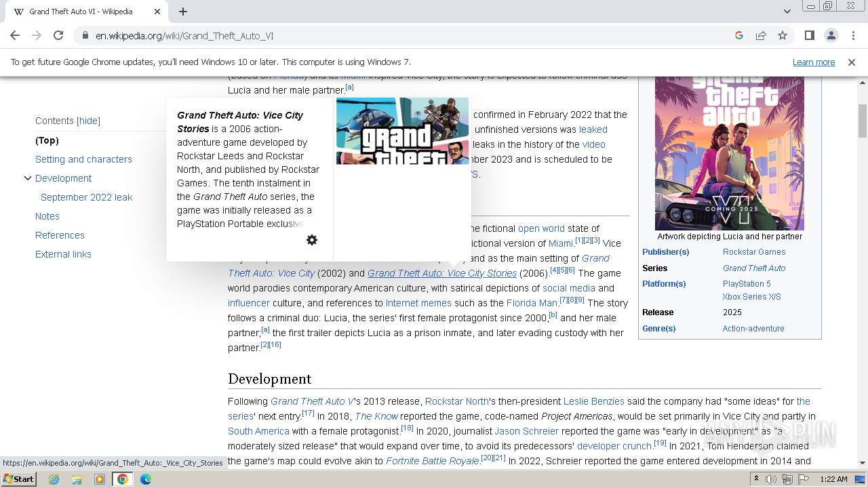Image resolution: width=868 pixels, height=488 pixels.
Task: Click the browser forward arrow
Action: [37, 35]
